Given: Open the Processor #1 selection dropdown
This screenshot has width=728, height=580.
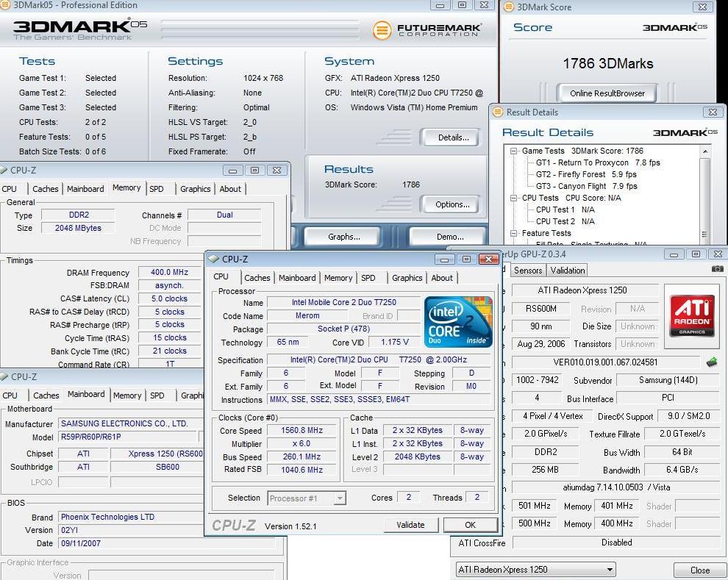Looking at the screenshot, I should tap(340, 498).
